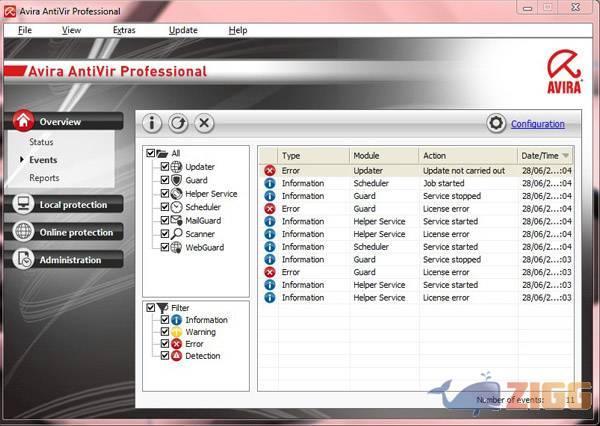Click error icon of Update not carried out row

click(x=270, y=171)
